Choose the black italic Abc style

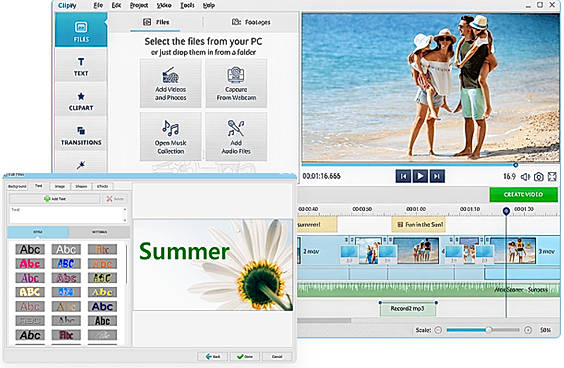tap(30, 335)
